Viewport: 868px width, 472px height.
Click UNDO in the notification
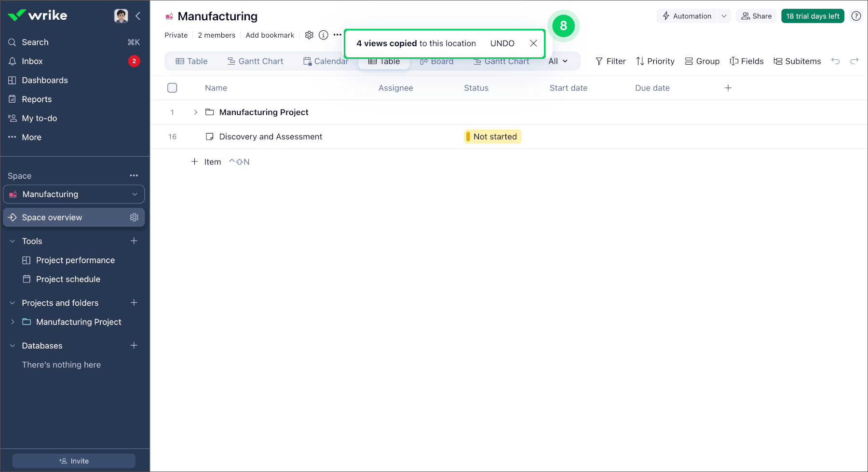click(x=502, y=43)
